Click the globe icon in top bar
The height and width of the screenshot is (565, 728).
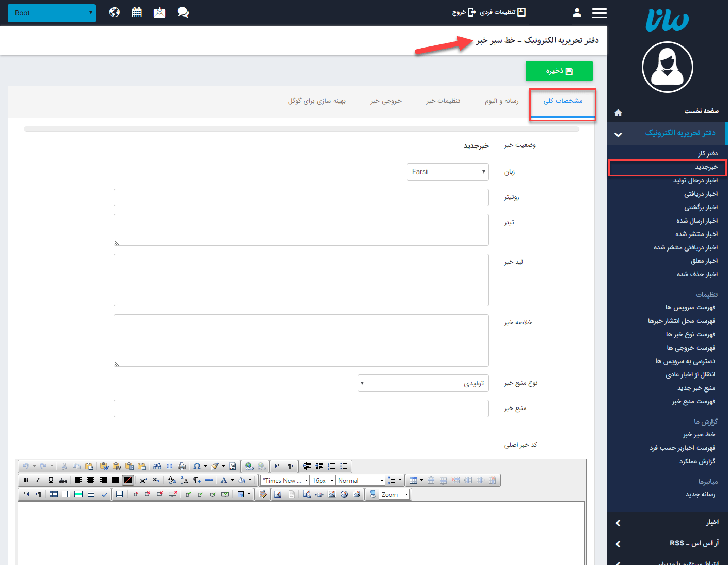pos(115,12)
